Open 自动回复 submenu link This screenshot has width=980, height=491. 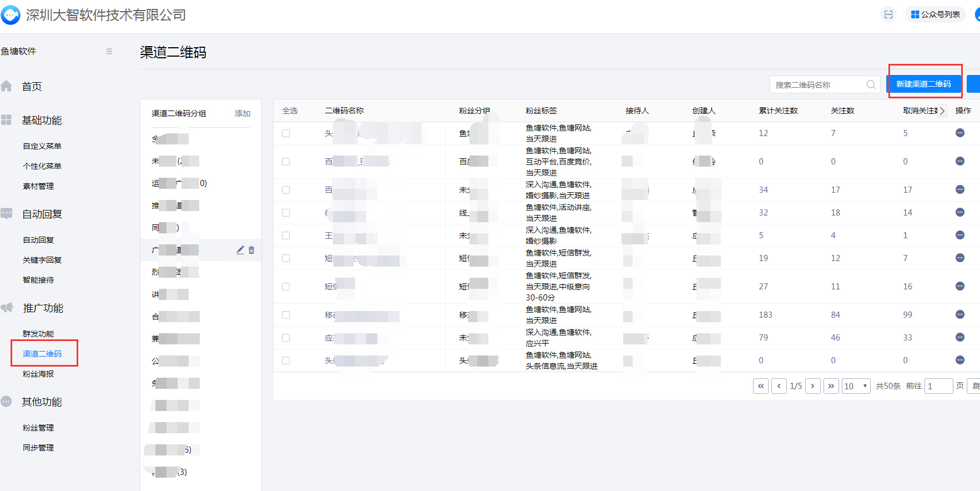(38, 240)
